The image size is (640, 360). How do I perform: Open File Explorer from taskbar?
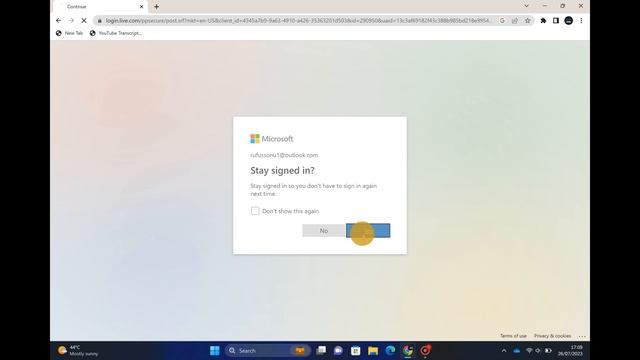373,351
